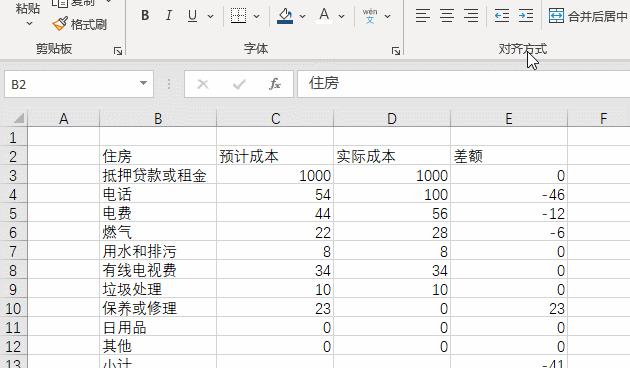Click the phonetic guide wén icon

(x=370, y=16)
